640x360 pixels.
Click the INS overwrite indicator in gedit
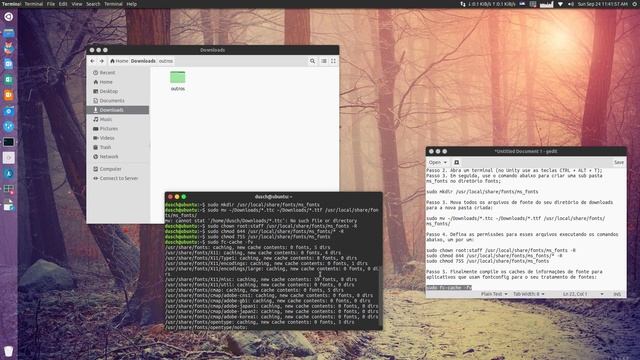click(x=617, y=294)
